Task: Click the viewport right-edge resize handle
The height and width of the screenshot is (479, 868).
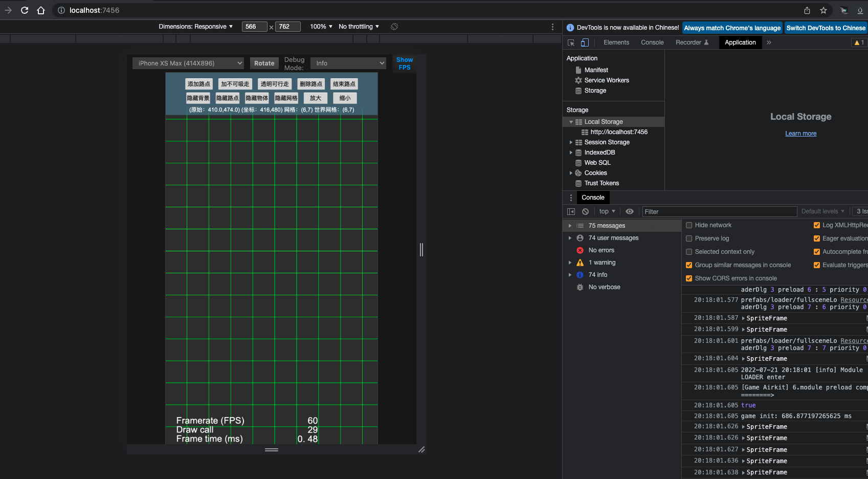Action: [421, 250]
